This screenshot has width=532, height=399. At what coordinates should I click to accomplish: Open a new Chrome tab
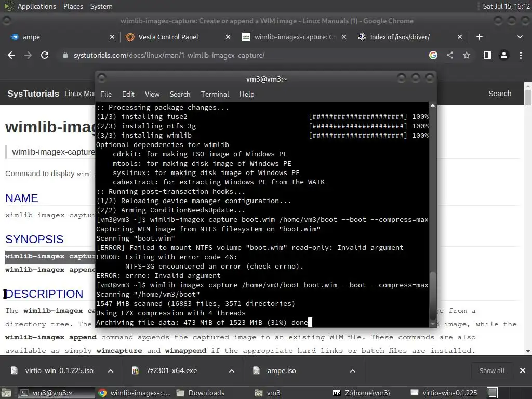480,37
